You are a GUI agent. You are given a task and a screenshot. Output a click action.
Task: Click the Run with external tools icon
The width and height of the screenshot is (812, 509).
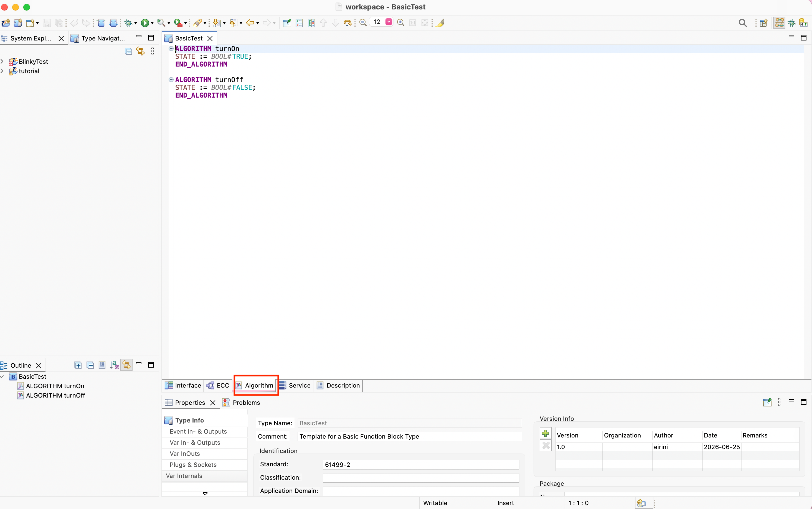point(178,22)
